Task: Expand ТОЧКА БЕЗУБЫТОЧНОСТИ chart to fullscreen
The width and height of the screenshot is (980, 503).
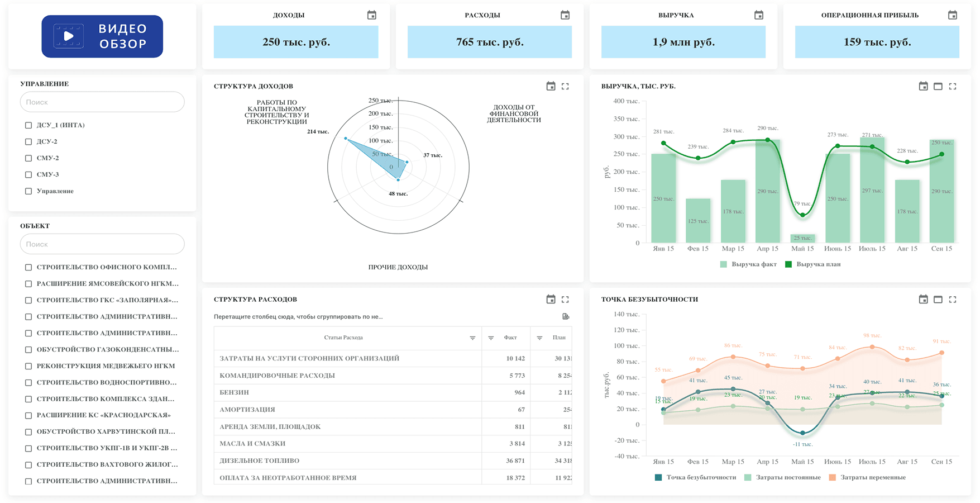Action: click(953, 299)
